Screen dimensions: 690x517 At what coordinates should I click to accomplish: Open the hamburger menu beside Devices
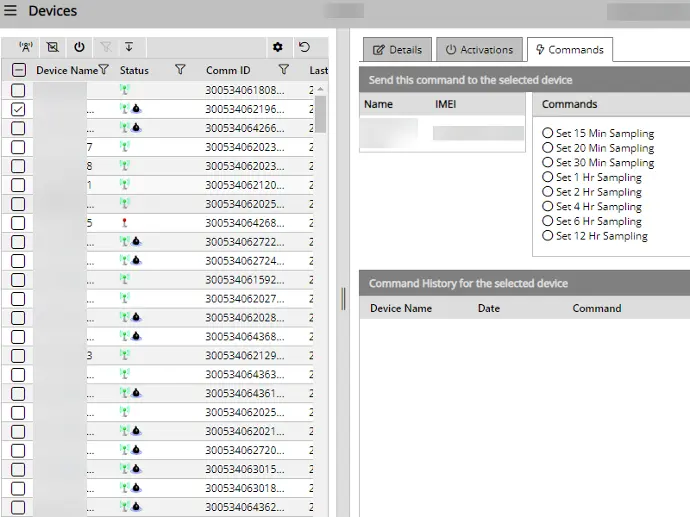click(x=11, y=11)
